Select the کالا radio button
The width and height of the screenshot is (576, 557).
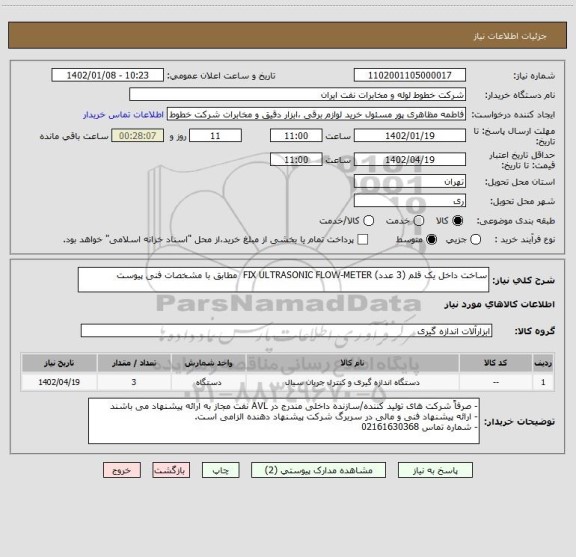point(458,221)
